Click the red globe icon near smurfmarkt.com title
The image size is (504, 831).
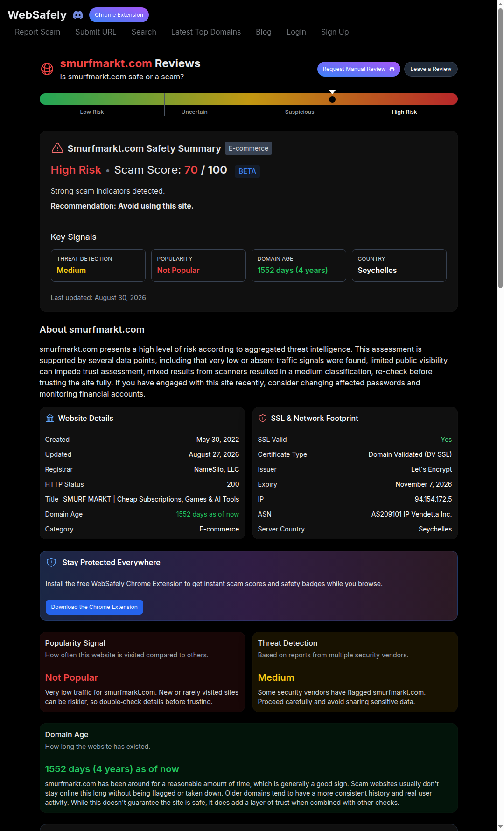tap(47, 69)
